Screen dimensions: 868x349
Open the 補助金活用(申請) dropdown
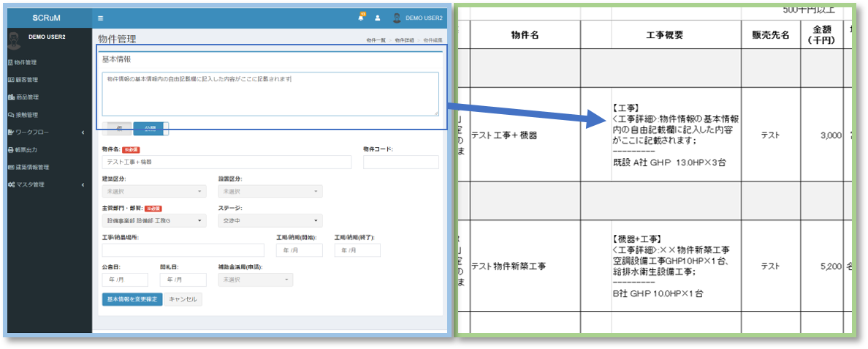(x=256, y=279)
